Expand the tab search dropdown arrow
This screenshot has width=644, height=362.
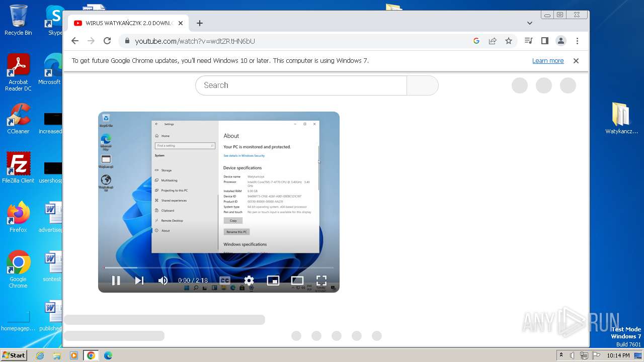point(530,23)
